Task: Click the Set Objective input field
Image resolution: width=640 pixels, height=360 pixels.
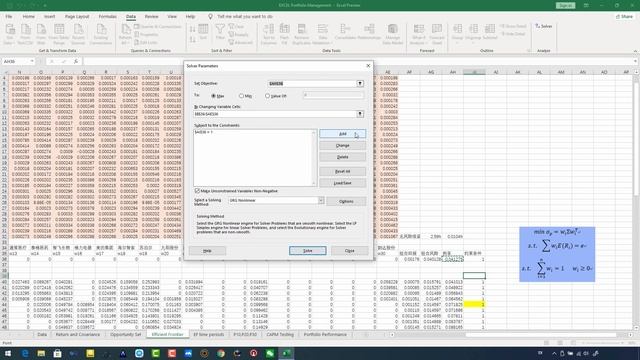Action: point(312,83)
